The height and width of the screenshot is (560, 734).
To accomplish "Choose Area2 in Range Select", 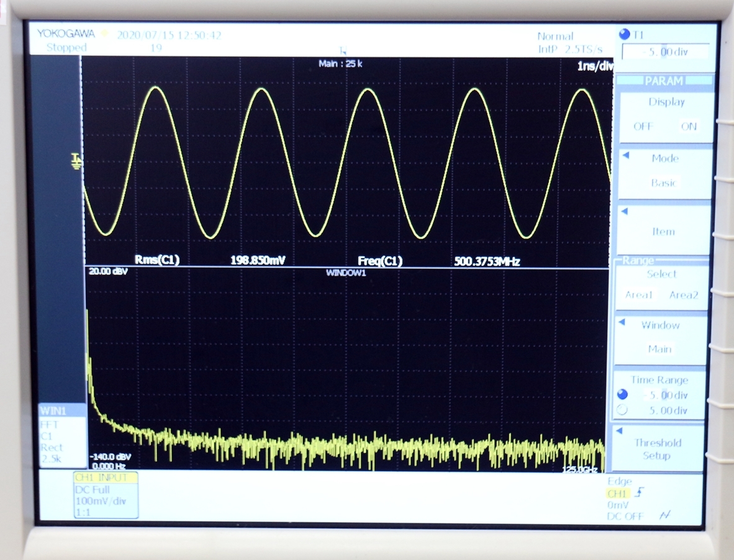I will point(684,295).
